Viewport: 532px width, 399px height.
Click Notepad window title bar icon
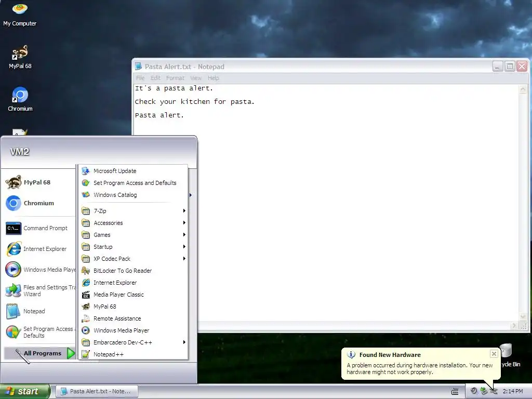[x=138, y=66]
